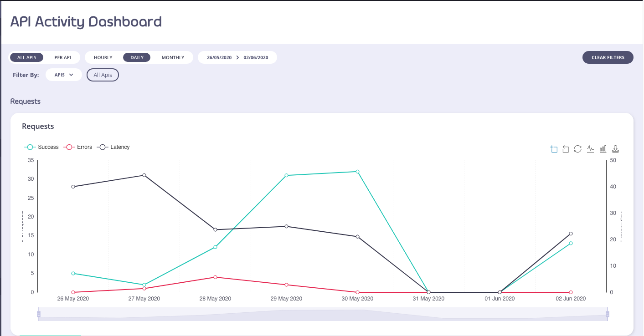Click the CLEAR FILTERS button
Screen dimensions: 644x336
point(608,57)
